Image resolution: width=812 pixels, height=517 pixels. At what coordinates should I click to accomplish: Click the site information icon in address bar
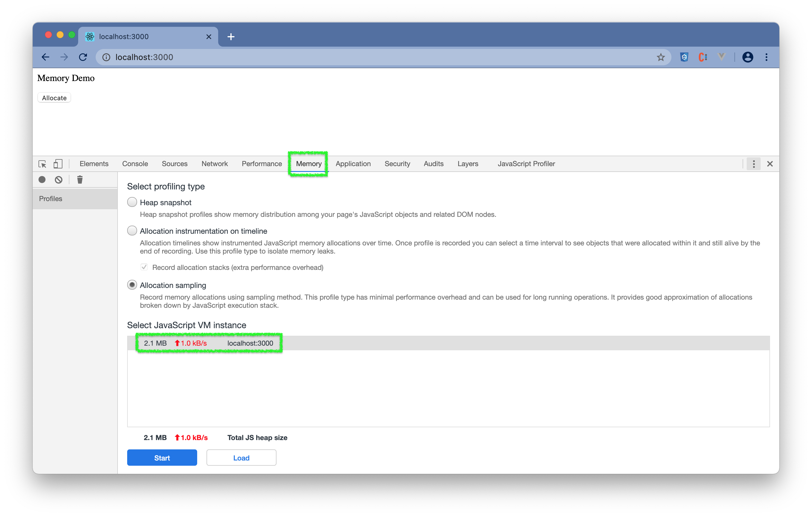pos(106,57)
